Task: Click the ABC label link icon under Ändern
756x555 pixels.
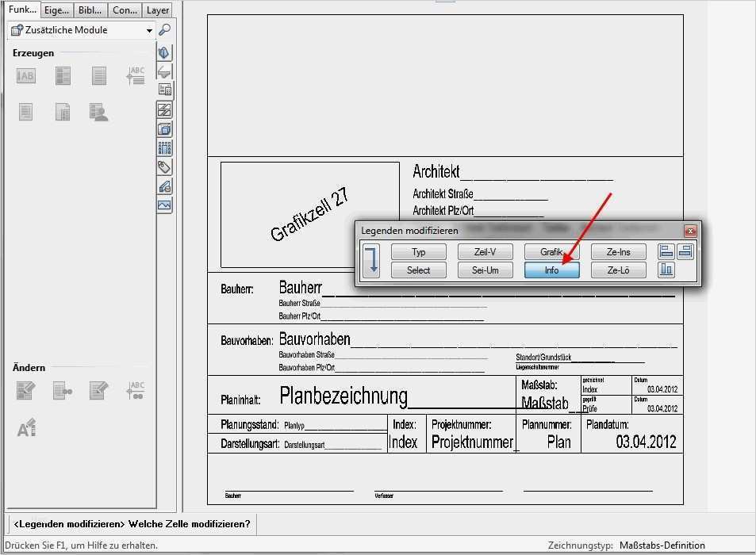Action: (x=136, y=390)
